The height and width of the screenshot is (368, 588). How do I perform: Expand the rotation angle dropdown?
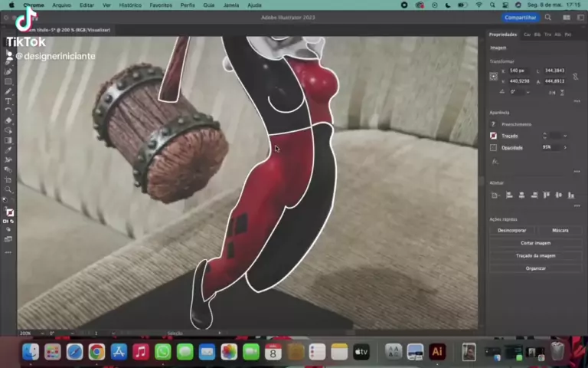528,92
